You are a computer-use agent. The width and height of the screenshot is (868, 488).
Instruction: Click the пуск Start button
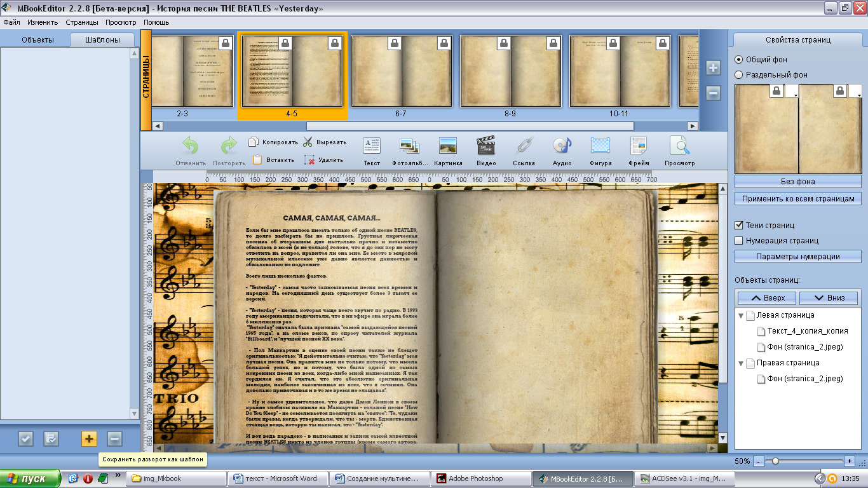pyautogui.click(x=31, y=478)
